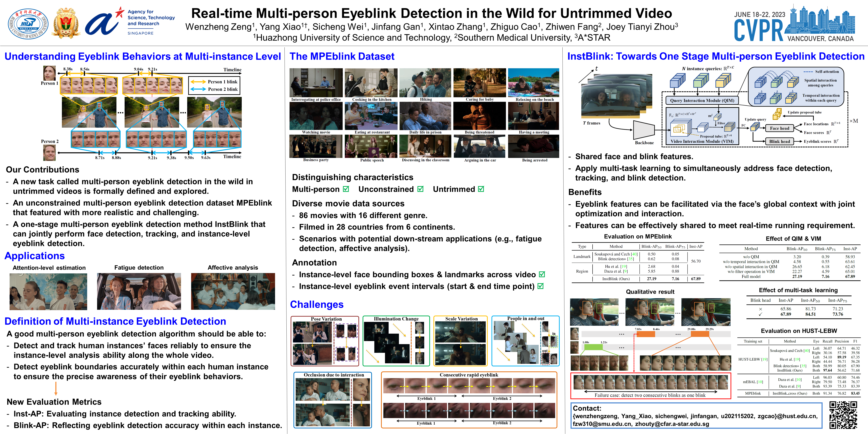
Task: Click the Query Interaction Module (QIM) box
Action: [702, 100]
